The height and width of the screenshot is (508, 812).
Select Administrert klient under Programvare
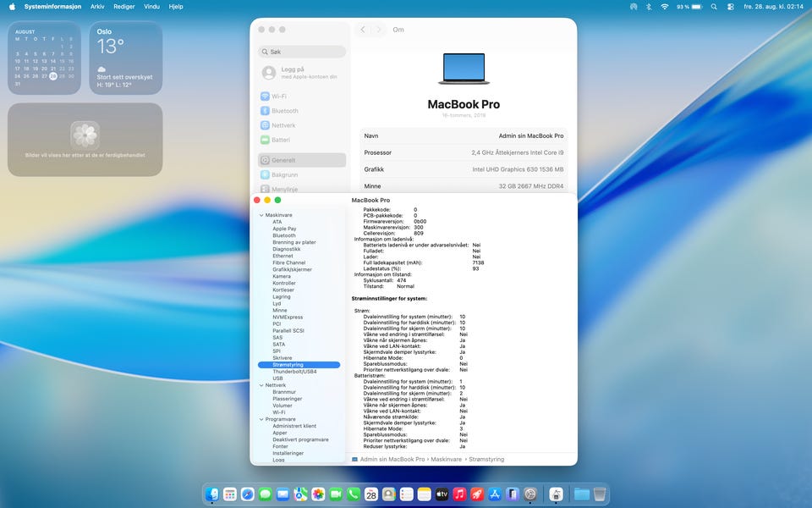click(x=294, y=426)
